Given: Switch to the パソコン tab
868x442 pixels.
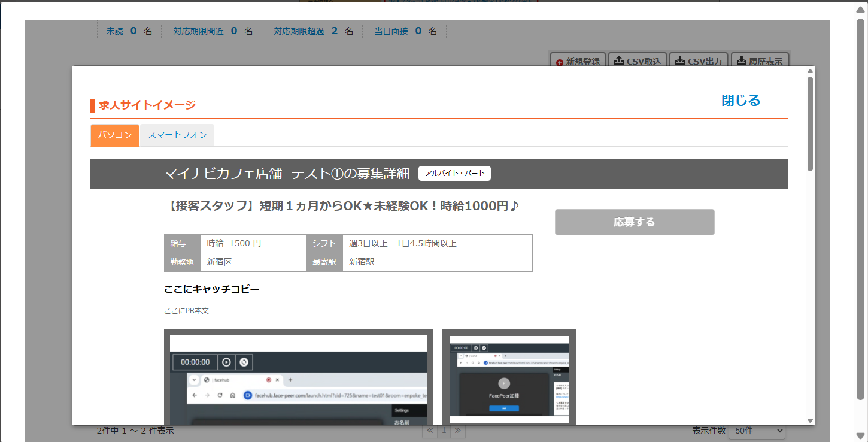Looking at the screenshot, I should click(x=115, y=135).
